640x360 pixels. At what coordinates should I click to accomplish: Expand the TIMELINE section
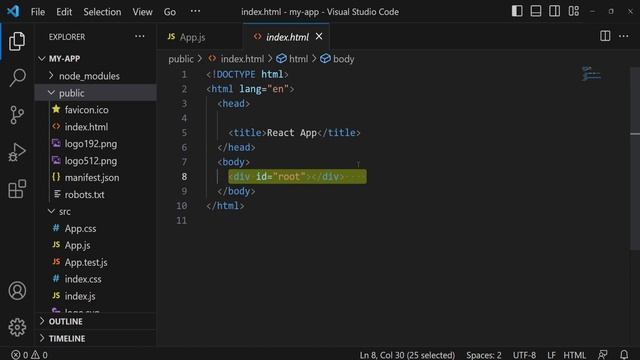(96, 339)
